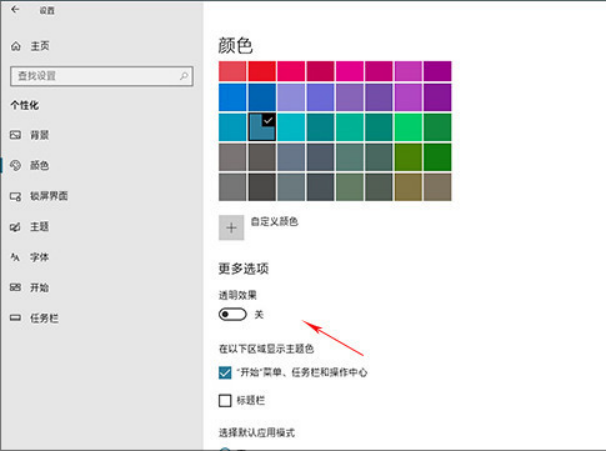Open 背景 via its picture icon
The height and width of the screenshot is (452, 607).
15,135
